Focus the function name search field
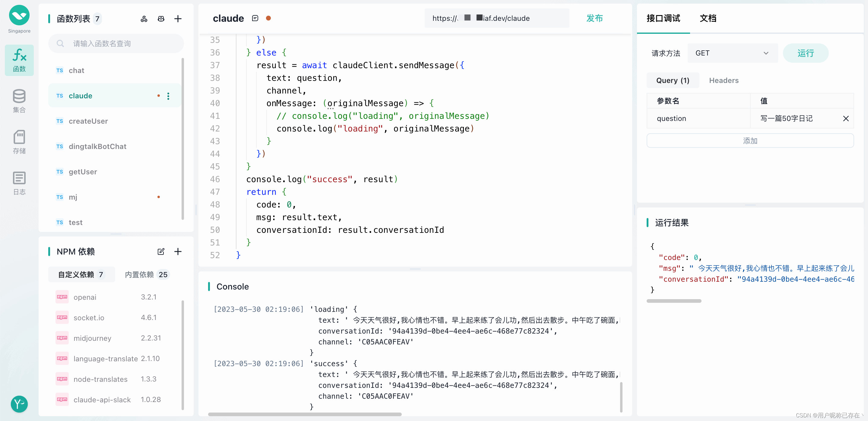Viewport: 868px width, 421px height. [x=116, y=43]
